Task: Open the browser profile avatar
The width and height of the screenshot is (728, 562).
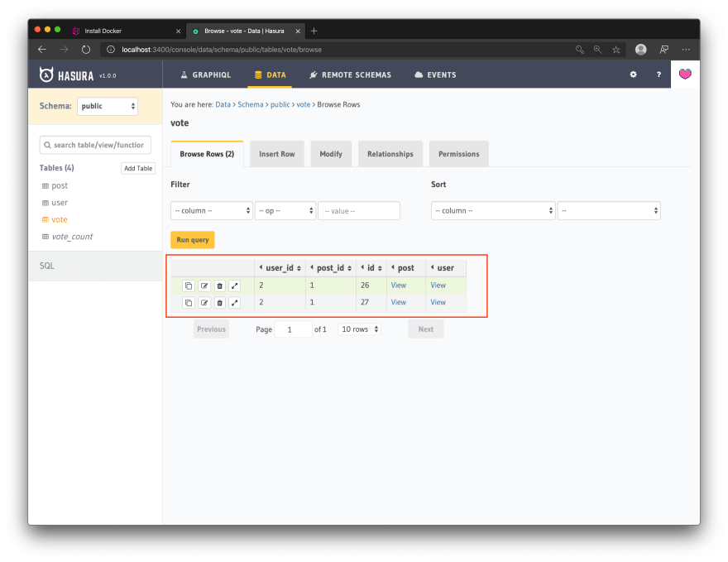Action: (640, 49)
